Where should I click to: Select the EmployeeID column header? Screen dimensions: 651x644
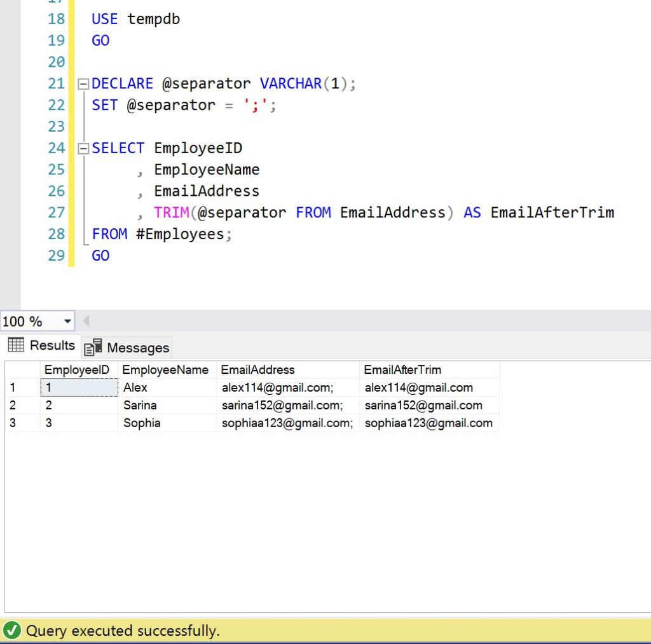[77, 369]
